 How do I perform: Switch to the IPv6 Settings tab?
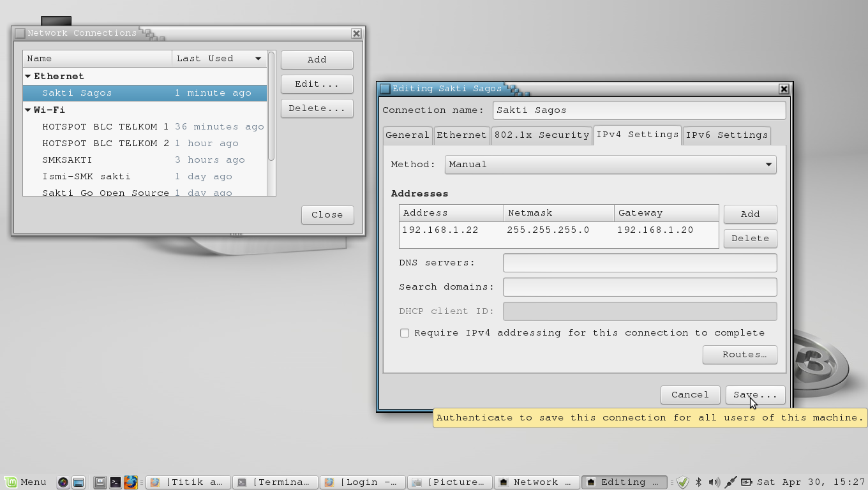726,135
